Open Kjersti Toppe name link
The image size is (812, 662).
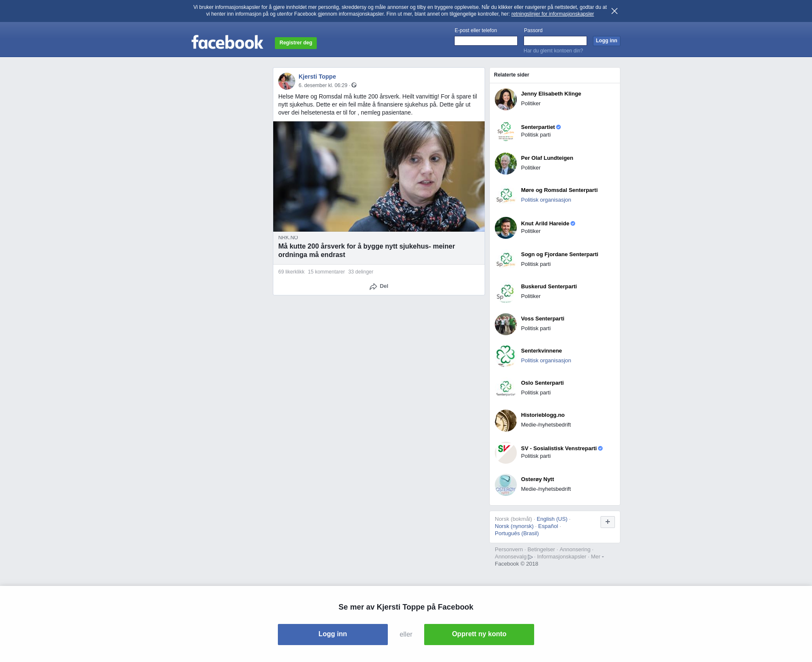click(317, 77)
